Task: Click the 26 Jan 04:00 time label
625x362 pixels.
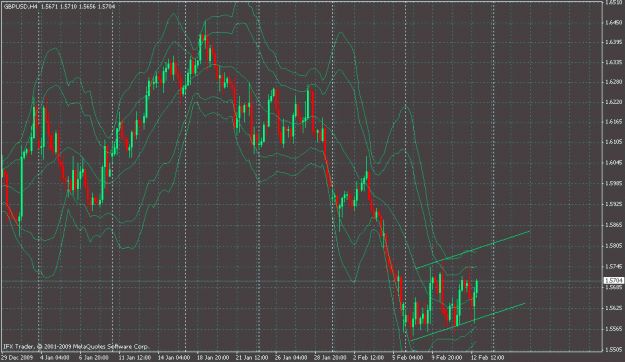Action: point(291,357)
